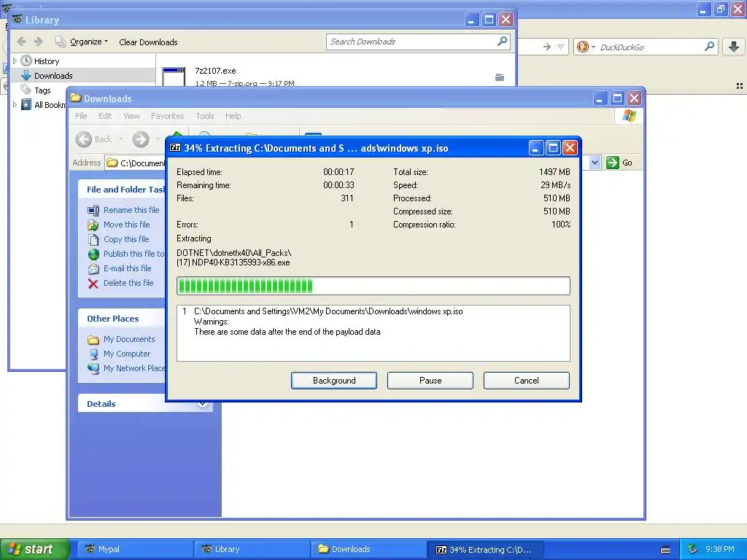The height and width of the screenshot is (560, 747).
Task: Switch to Mypal in the taskbar
Action: 134,549
